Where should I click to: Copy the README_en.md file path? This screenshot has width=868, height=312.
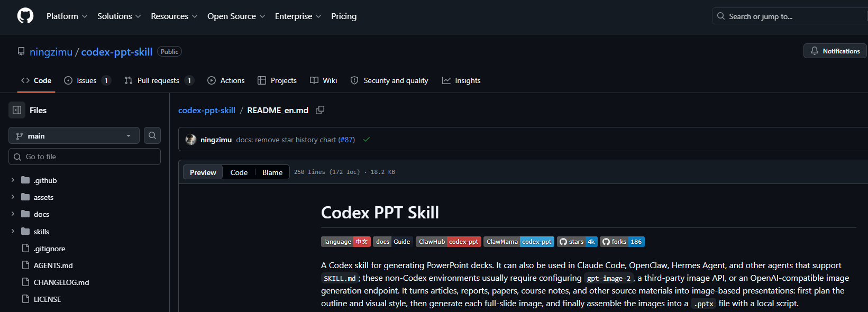point(320,110)
